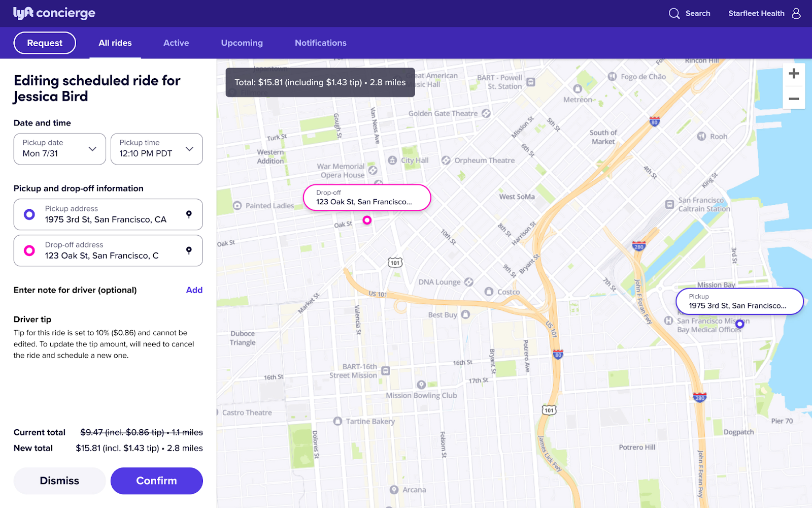This screenshot has width=812, height=508.
Task: Zoom in the map with plus button
Action: point(794,74)
